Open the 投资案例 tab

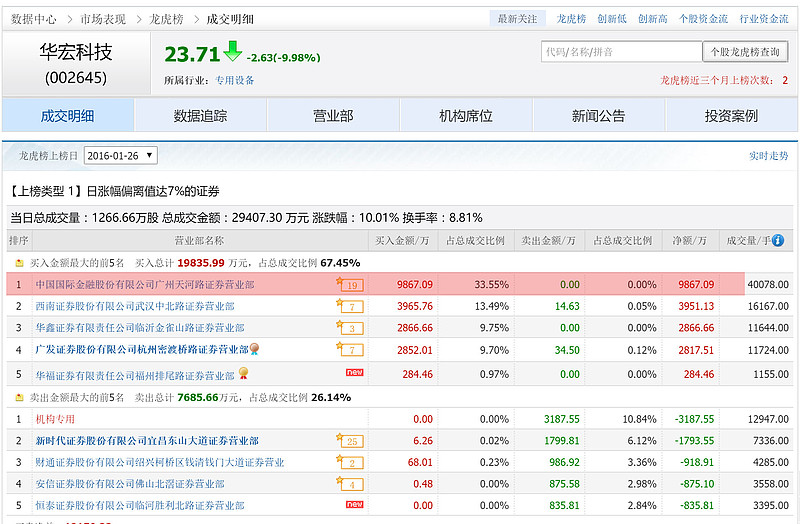[x=732, y=116]
